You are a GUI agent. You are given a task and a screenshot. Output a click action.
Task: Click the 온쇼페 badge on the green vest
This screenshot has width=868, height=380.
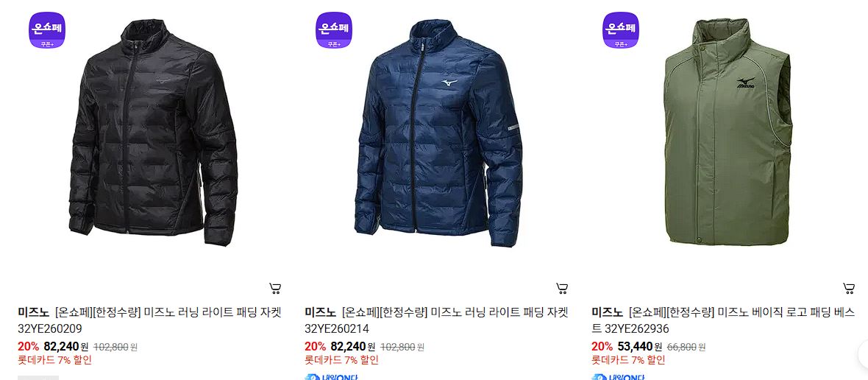coord(621,30)
